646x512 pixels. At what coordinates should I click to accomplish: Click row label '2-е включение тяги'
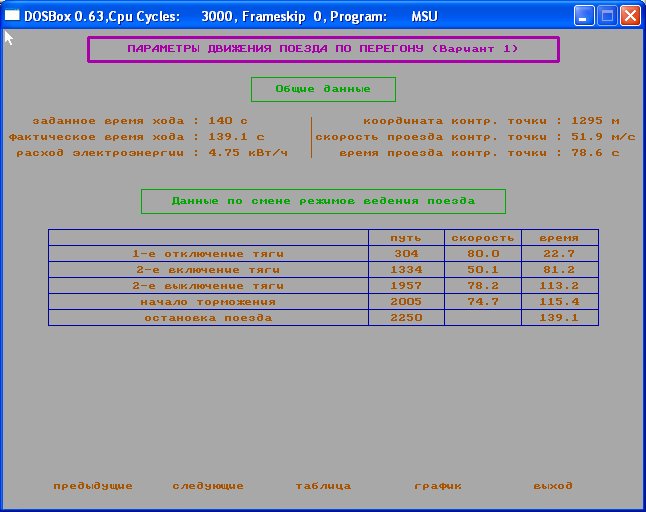pyautogui.click(x=208, y=270)
